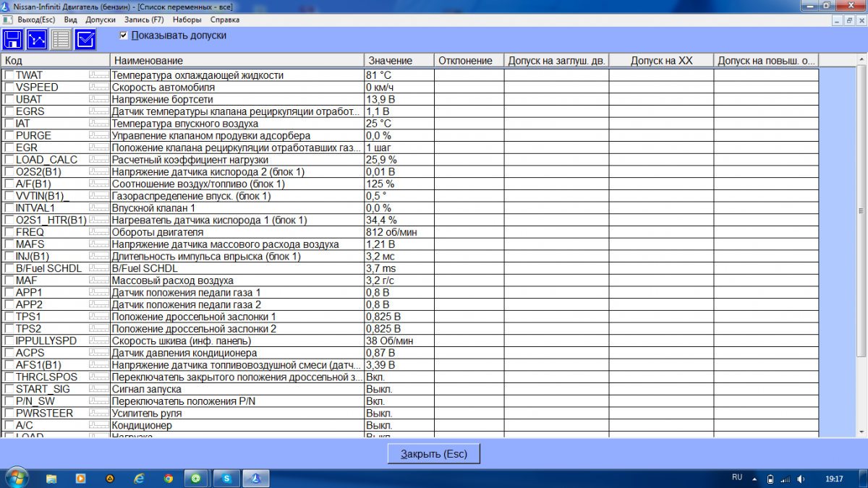Click the clock showing 19:17
Image resolution: width=868 pixels, height=488 pixels.
[x=834, y=479]
